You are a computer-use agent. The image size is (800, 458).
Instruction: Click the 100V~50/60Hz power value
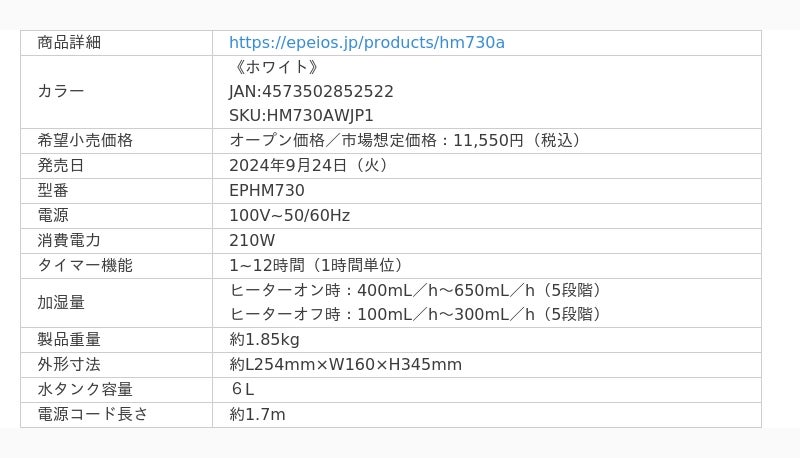pos(289,215)
